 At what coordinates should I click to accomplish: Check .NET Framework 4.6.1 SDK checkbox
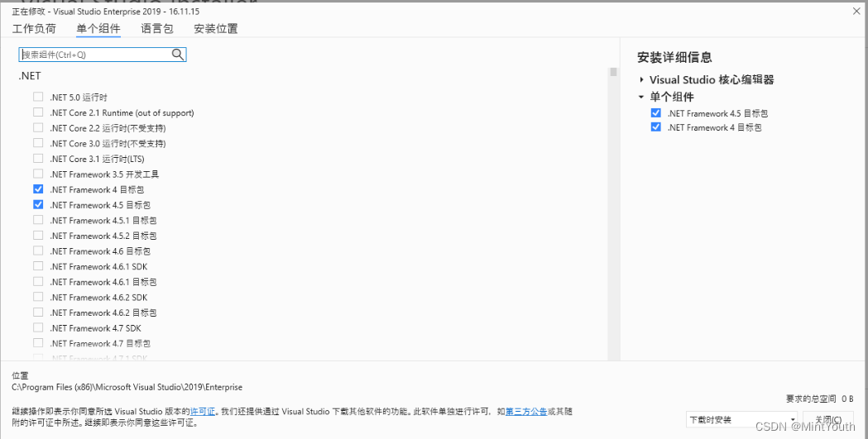click(x=38, y=266)
